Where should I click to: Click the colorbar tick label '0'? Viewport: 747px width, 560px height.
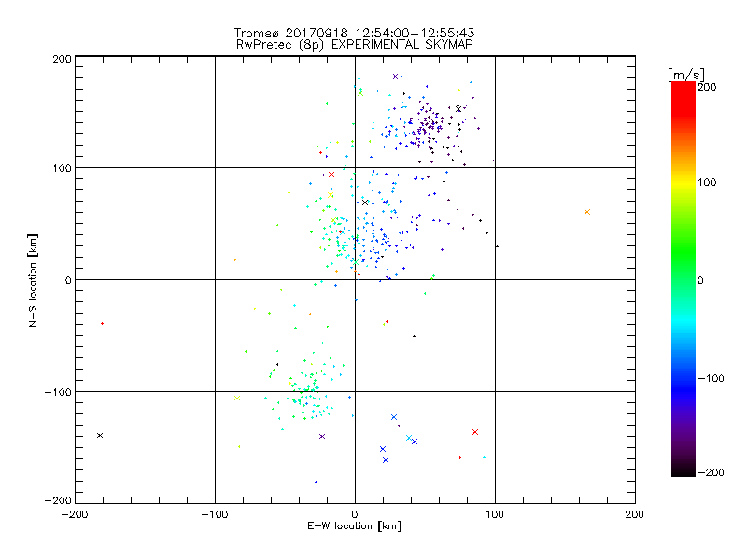click(x=700, y=281)
